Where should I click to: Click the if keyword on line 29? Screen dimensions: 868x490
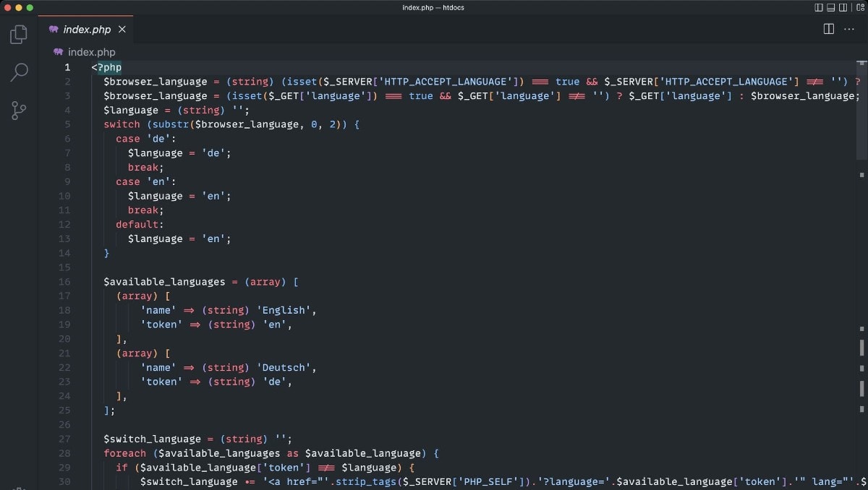tap(122, 468)
